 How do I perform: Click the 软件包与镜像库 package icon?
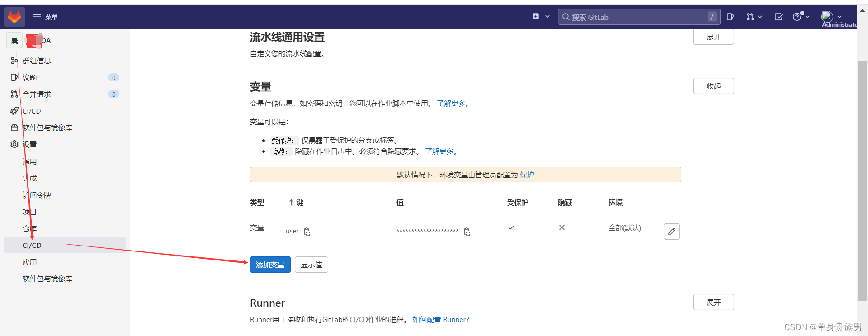14,128
